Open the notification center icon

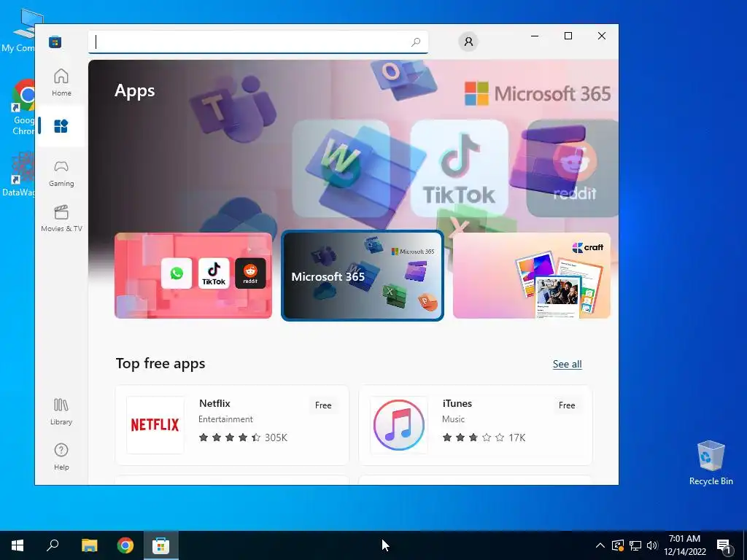[x=724, y=546]
